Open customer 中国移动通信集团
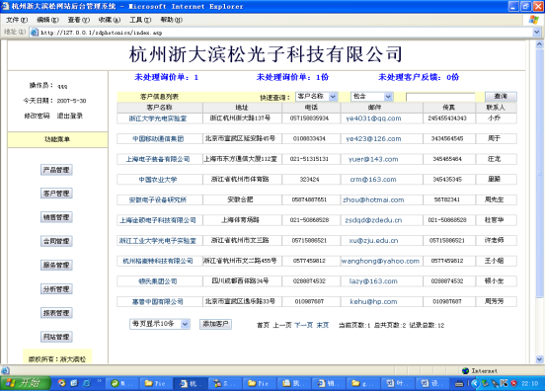The image size is (545, 392). tap(158, 139)
